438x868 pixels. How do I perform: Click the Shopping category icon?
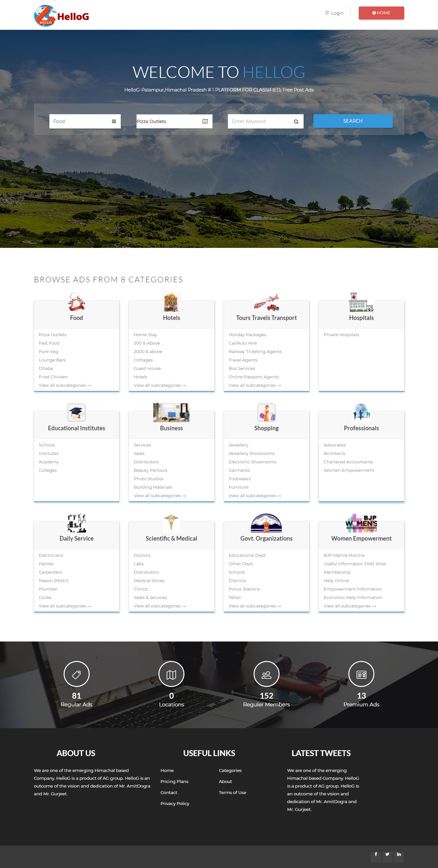pyautogui.click(x=266, y=412)
